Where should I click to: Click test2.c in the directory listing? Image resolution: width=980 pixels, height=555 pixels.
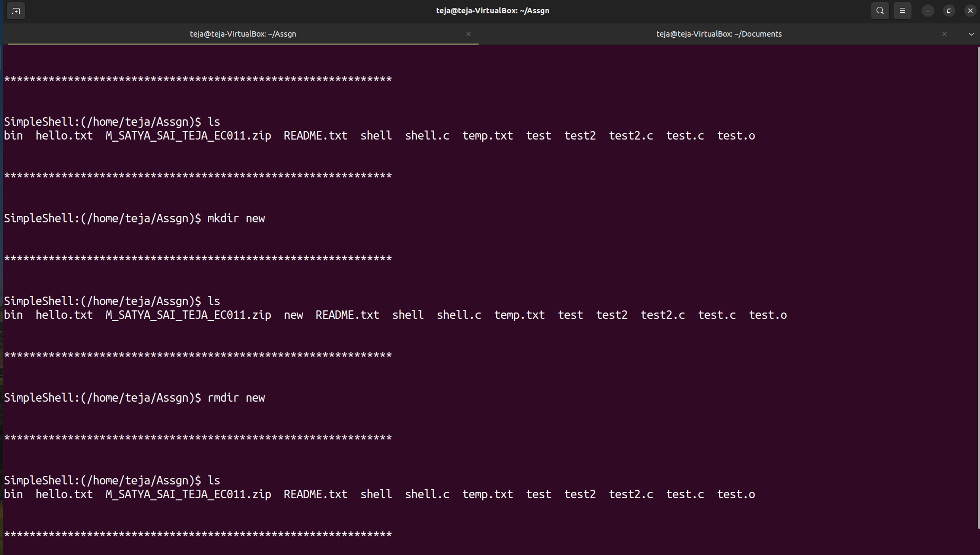click(x=631, y=135)
